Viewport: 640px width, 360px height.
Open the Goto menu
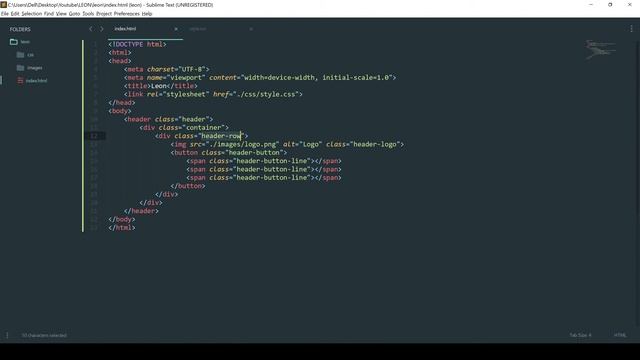coord(74,13)
